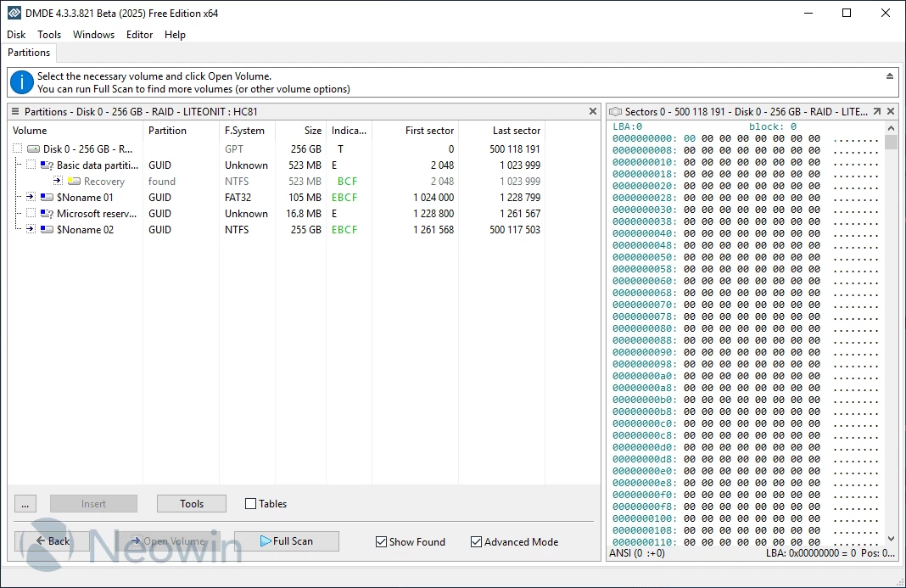Click the "LBA: 0x00000000 = 0" status text
Screen dimensions: 906x588
coord(811,553)
